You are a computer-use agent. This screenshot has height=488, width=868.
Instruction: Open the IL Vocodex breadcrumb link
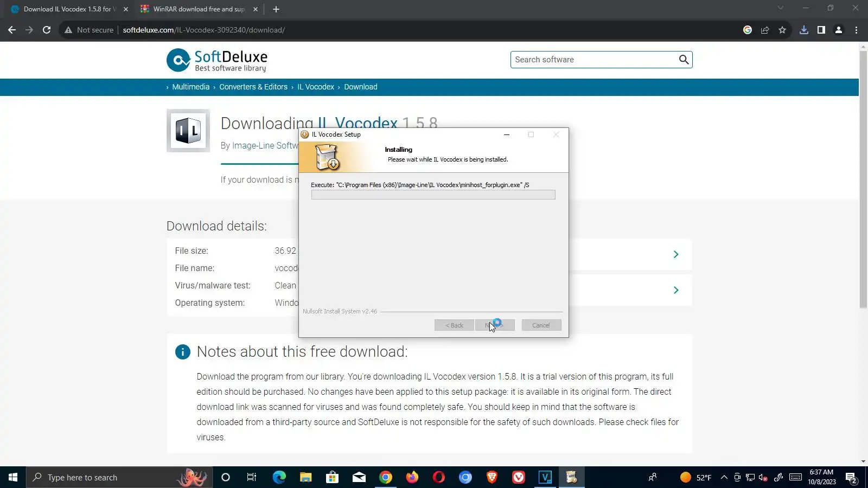(316, 87)
